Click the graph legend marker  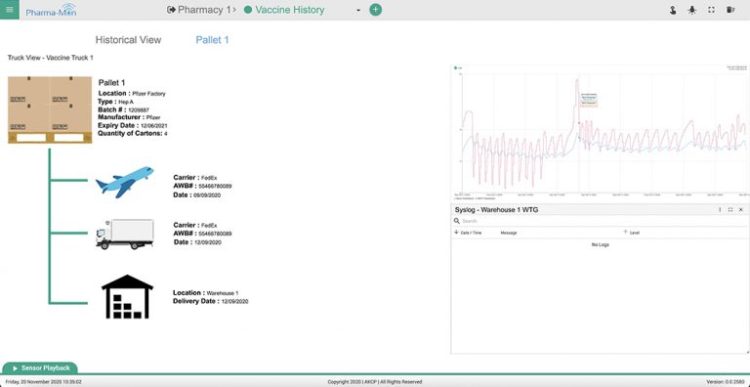point(455,68)
